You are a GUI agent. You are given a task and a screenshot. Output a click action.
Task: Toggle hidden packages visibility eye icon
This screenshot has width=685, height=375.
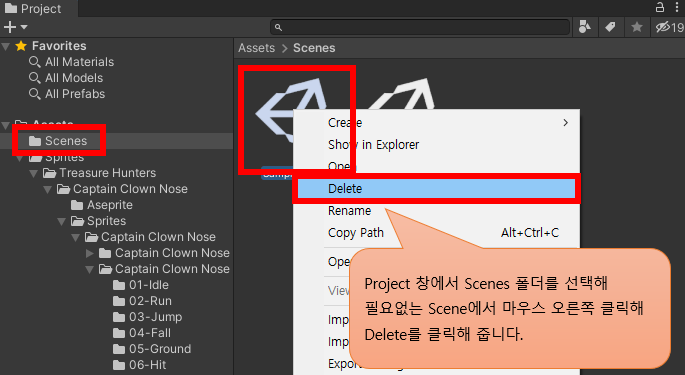(669, 27)
